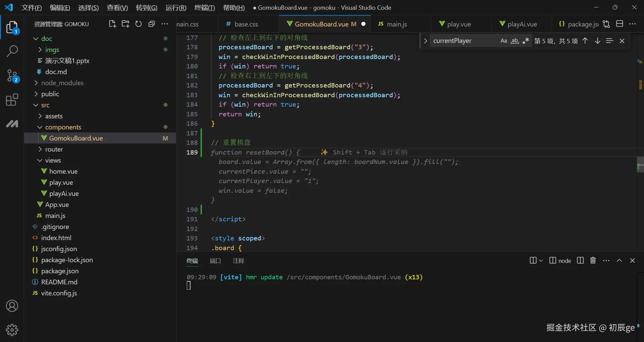This screenshot has width=644, height=342.
Task: Split the terminal panel
Action: click(580, 261)
